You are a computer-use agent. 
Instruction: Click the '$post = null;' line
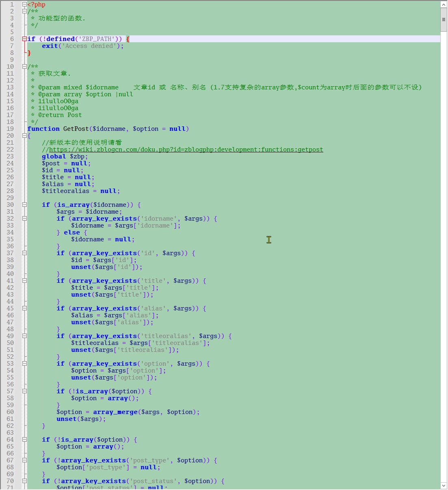pos(66,163)
